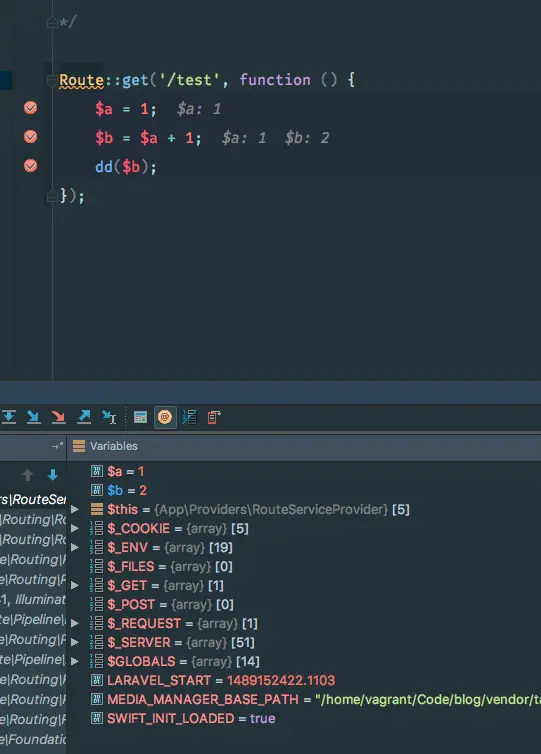Remove breakpoint next to dd($b)
Viewport: 541px width, 754px height.
click(x=30, y=166)
